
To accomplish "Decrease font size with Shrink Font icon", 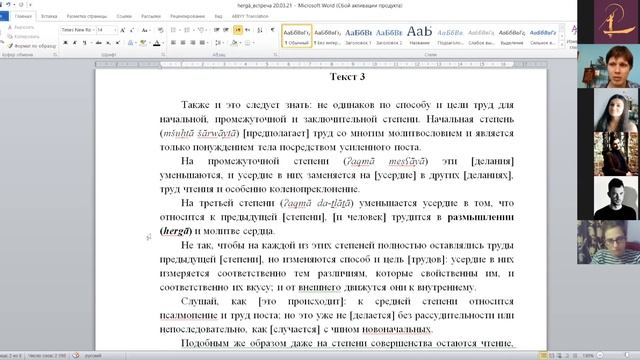I will (131, 30).
